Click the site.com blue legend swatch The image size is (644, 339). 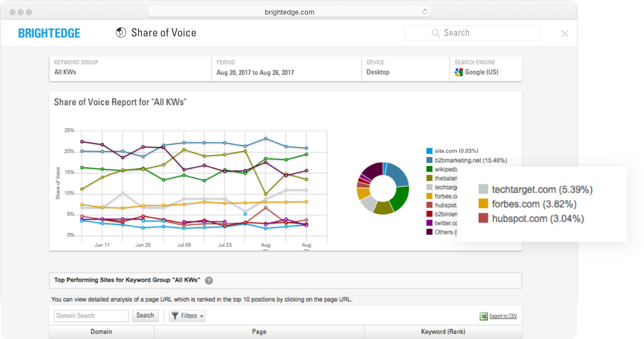(x=429, y=151)
